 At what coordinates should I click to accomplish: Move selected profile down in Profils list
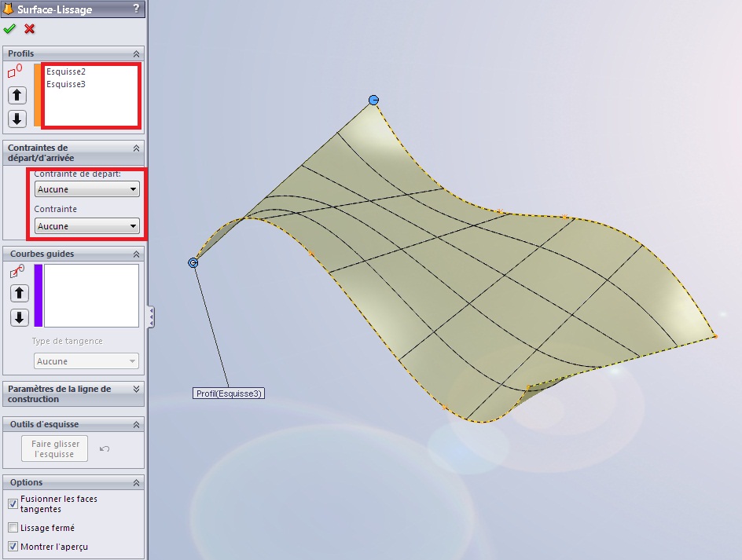(17, 119)
